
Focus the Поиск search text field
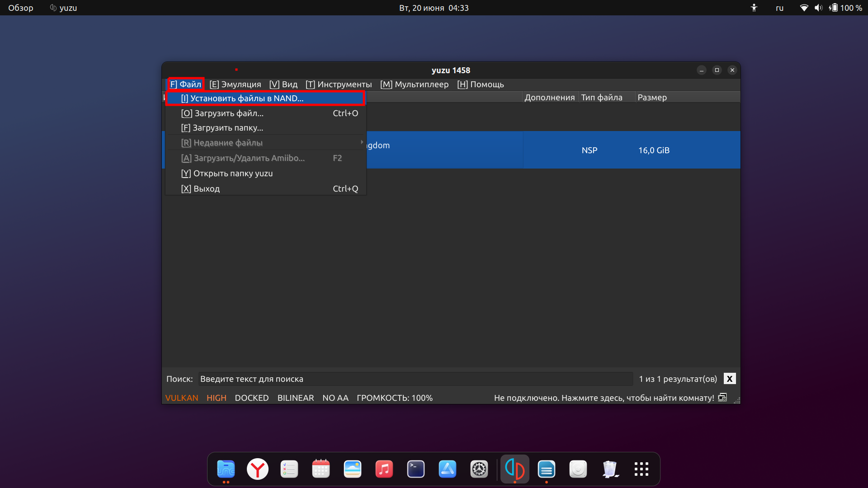415,379
